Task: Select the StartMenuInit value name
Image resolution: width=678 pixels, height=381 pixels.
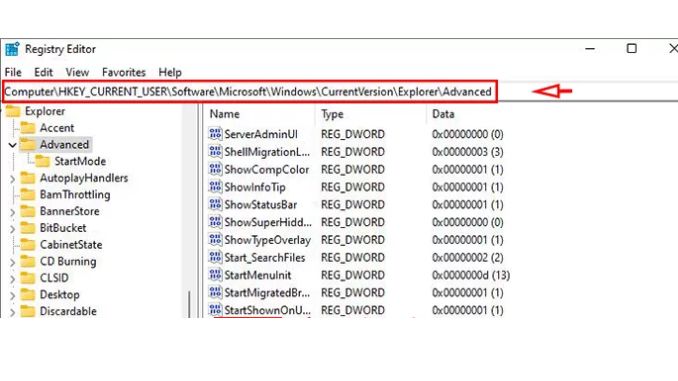Action: click(258, 275)
